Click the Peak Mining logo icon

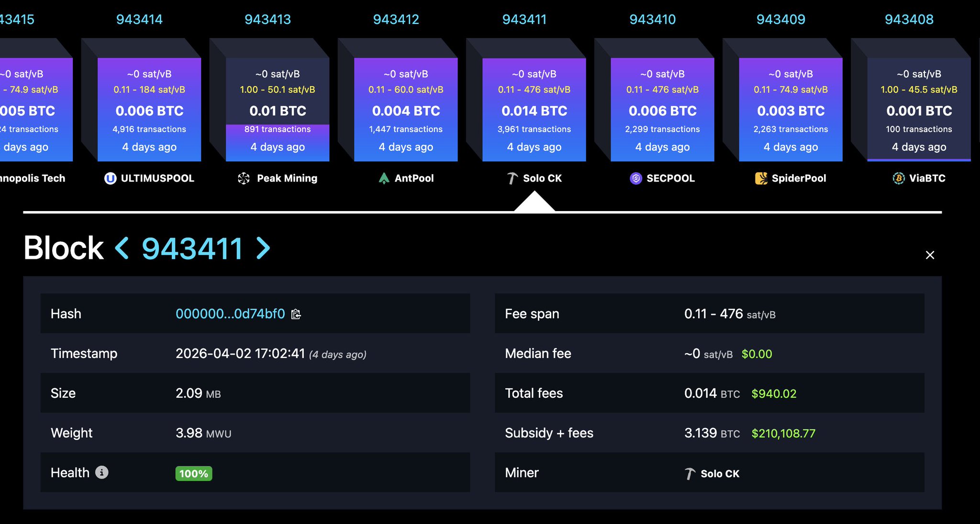click(x=244, y=178)
